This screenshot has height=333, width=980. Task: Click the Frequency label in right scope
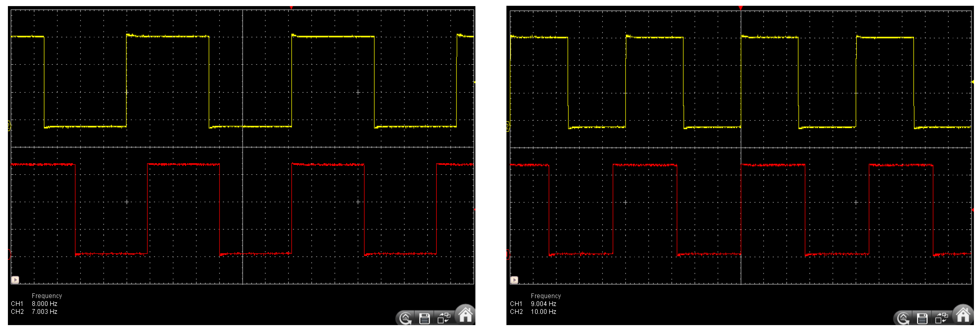pyautogui.click(x=546, y=296)
